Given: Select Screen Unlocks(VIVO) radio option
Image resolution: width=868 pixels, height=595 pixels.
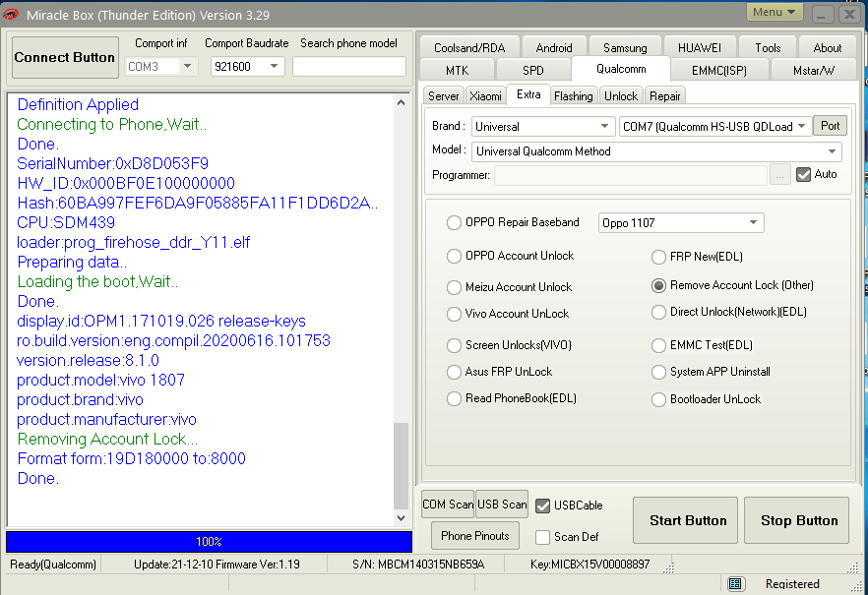Looking at the screenshot, I should pos(454,345).
